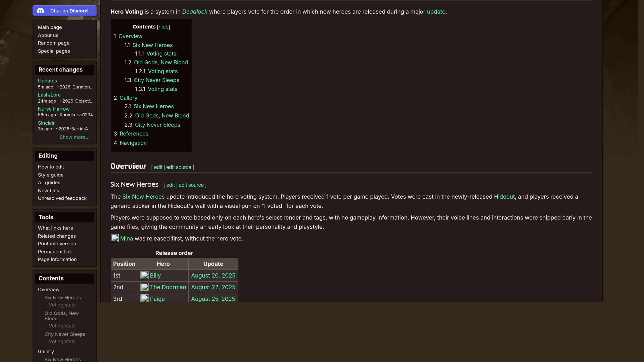Open Page information tool
This screenshot has height=362, width=644.
click(57, 259)
